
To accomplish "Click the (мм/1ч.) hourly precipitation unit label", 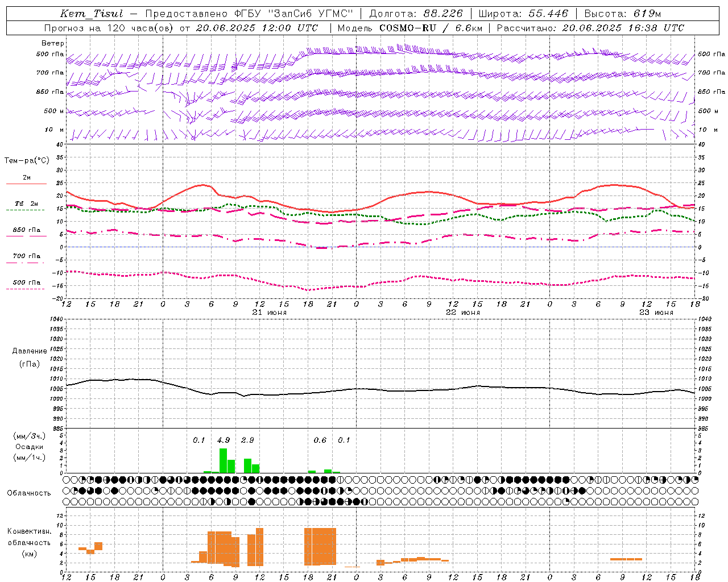I will click(x=29, y=458).
